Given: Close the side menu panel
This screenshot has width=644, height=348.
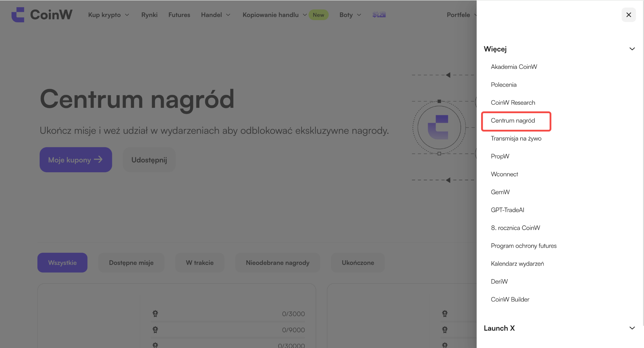Looking at the screenshot, I should click(x=629, y=15).
